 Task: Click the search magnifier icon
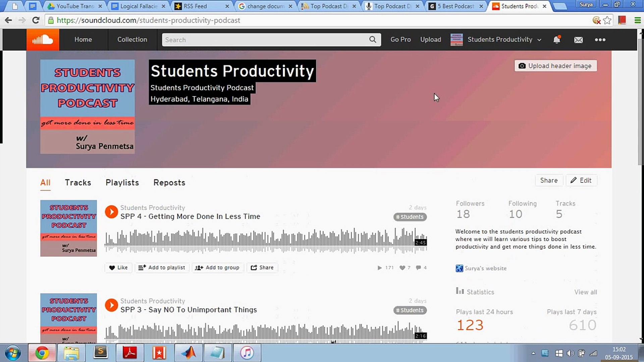coord(372,39)
